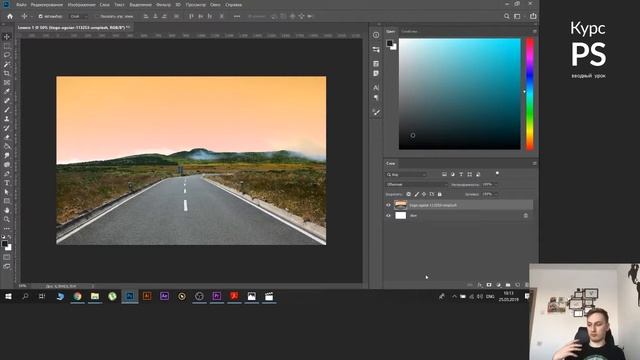The image size is (640, 360).
Task: Open layer filter kind dropdown
Action: (407, 174)
